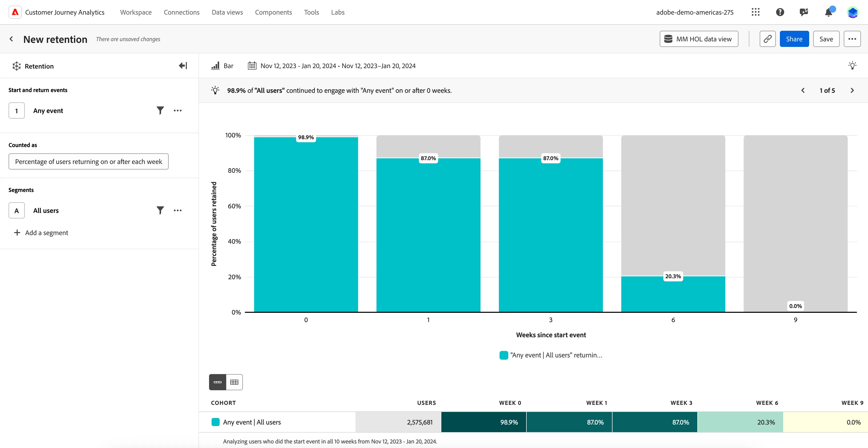The image size is (868, 448).
Task: Click the users cell 2,575,681
Action: pos(398,422)
